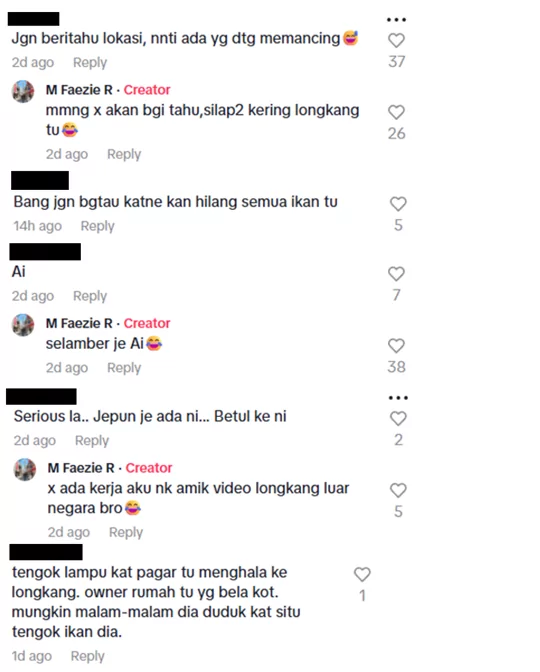Open three-dot menu on 'Serious la' comment
This screenshot has height=672, width=540.
click(398, 398)
